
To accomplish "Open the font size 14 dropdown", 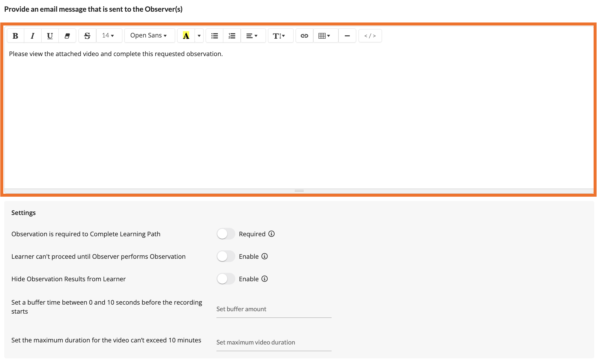I will pyautogui.click(x=108, y=36).
